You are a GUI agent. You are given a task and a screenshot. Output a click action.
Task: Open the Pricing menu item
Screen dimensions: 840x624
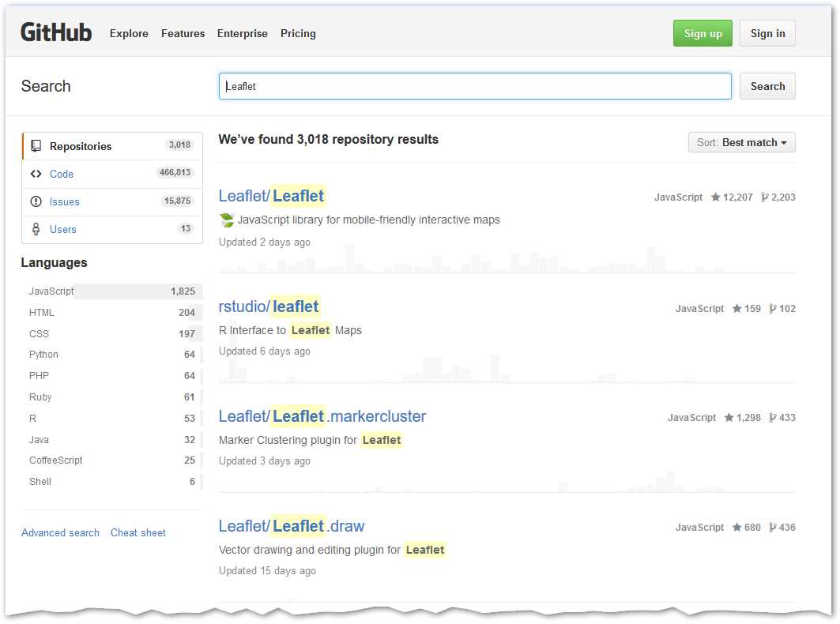[x=298, y=33]
